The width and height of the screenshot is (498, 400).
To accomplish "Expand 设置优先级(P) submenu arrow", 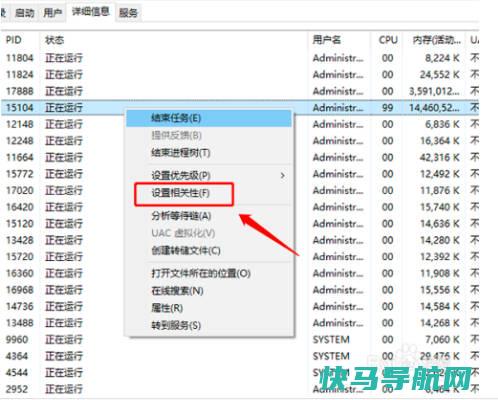I will 283,175.
